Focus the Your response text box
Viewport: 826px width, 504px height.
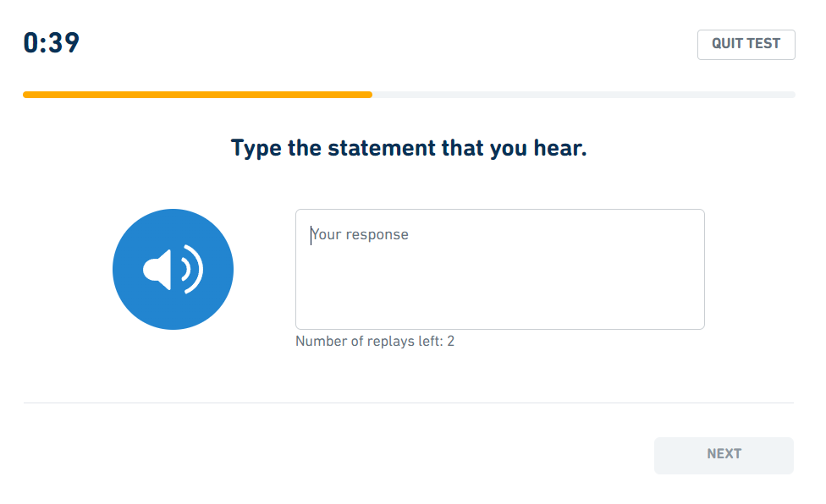click(500, 270)
